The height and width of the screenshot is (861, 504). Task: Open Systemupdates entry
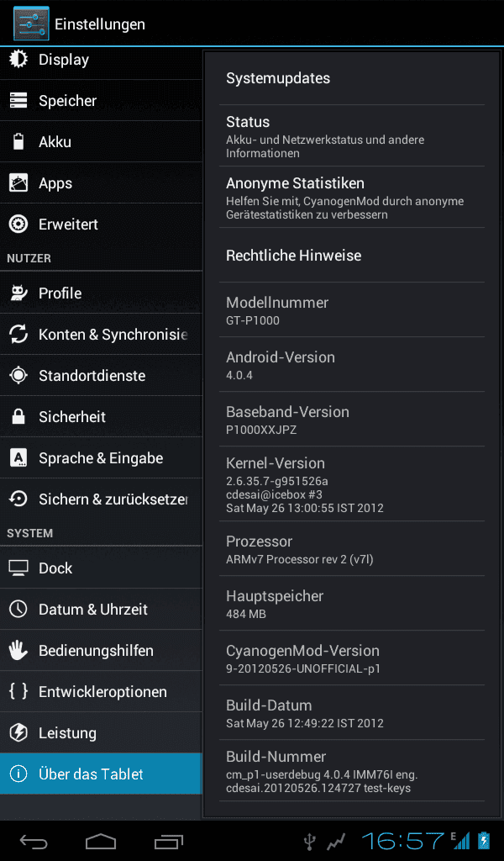[352, 78]
